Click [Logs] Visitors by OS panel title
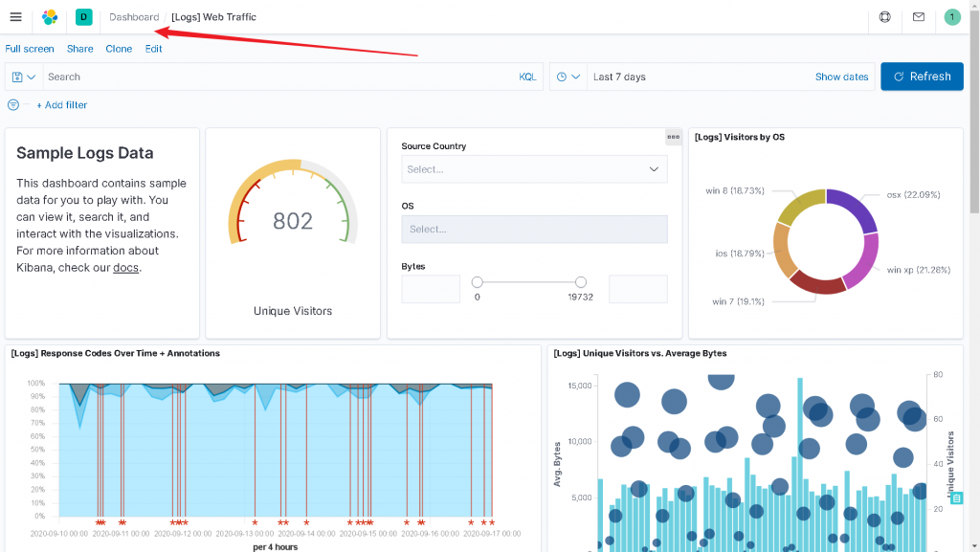 click(x=740, y=137)
